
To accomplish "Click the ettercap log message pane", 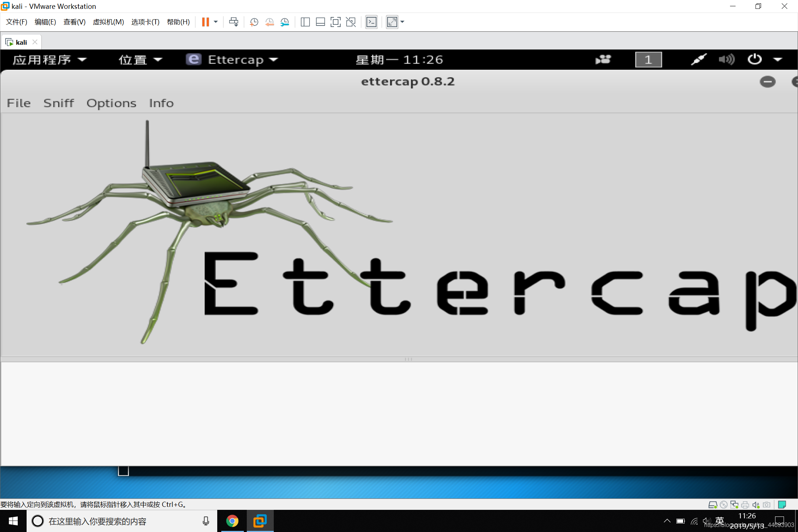I will pos(399,414).
